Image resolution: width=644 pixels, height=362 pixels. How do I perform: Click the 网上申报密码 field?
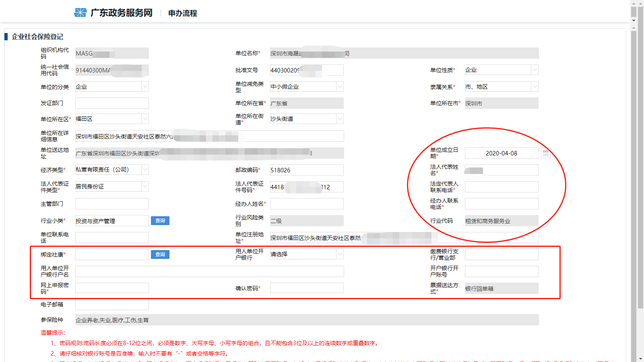[x=112, y=288]
